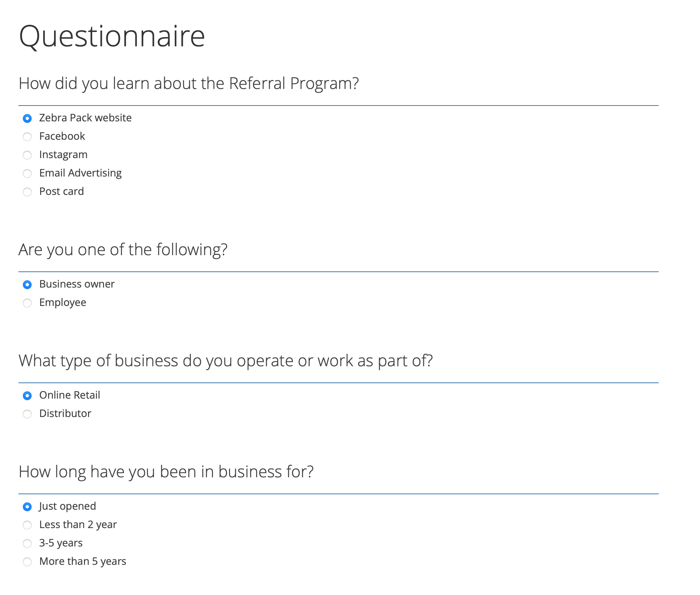Choose Employee instead of Business owner
Screen dimensions: 700x595
tap(27, 303)
